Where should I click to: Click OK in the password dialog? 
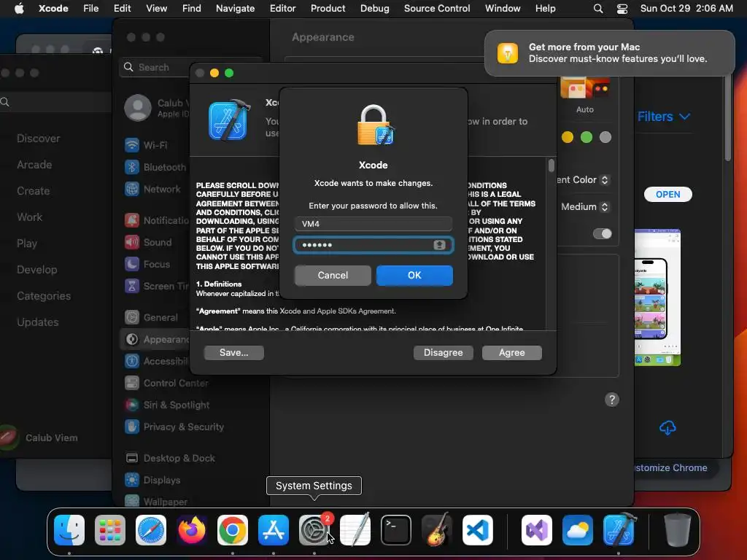point(414,275)
